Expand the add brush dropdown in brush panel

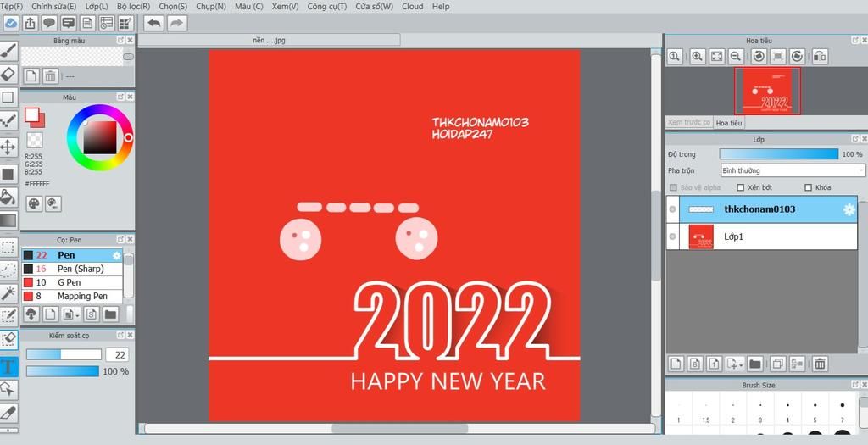[78, 315]
